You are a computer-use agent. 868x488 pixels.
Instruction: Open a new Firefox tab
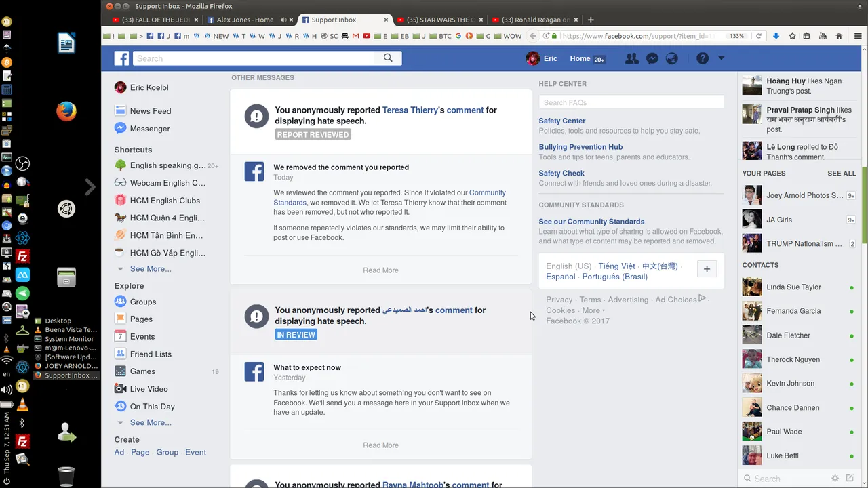coord(591,20)
